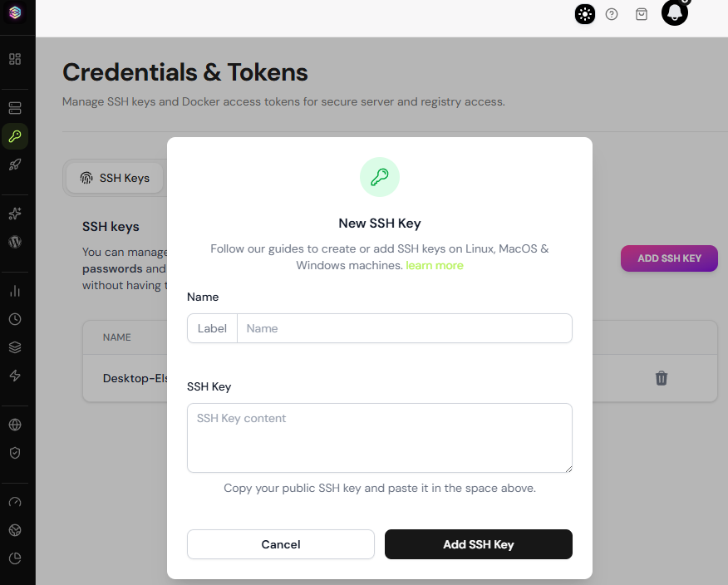Open the shield security icon in sidebar

[15, 453]
